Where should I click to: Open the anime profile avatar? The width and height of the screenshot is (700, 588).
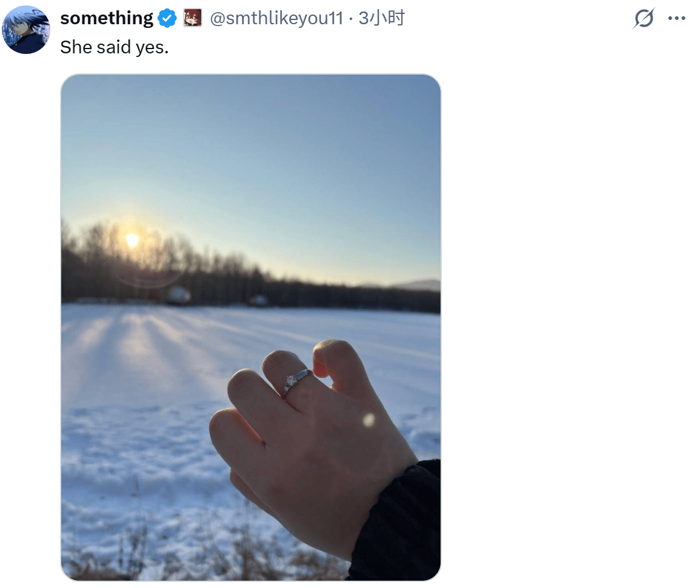pos(26,30)
